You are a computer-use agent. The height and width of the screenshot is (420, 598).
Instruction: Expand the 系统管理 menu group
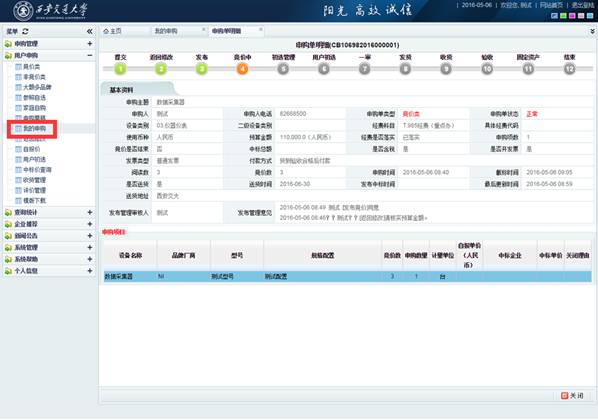coord(90,248)
